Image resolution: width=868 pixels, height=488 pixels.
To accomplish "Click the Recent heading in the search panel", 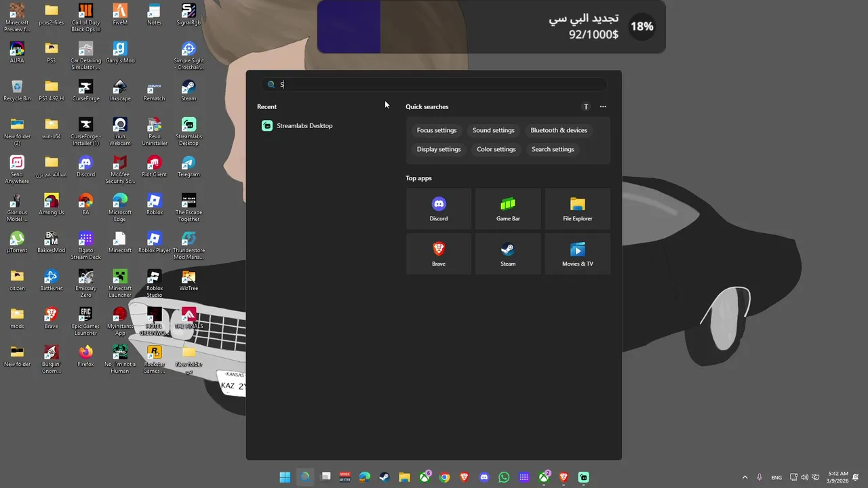I will (267, 106).
